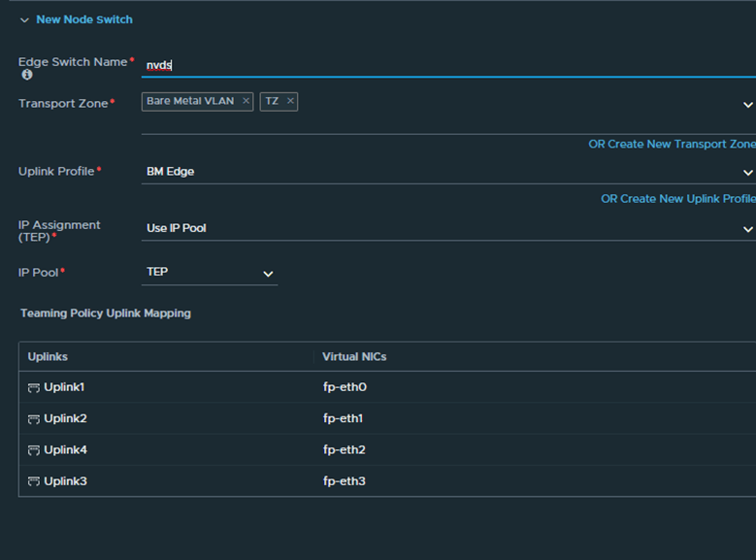Click the Uplink2 network icon
Viewport: 756px width, 560px height.
[34, 419]
